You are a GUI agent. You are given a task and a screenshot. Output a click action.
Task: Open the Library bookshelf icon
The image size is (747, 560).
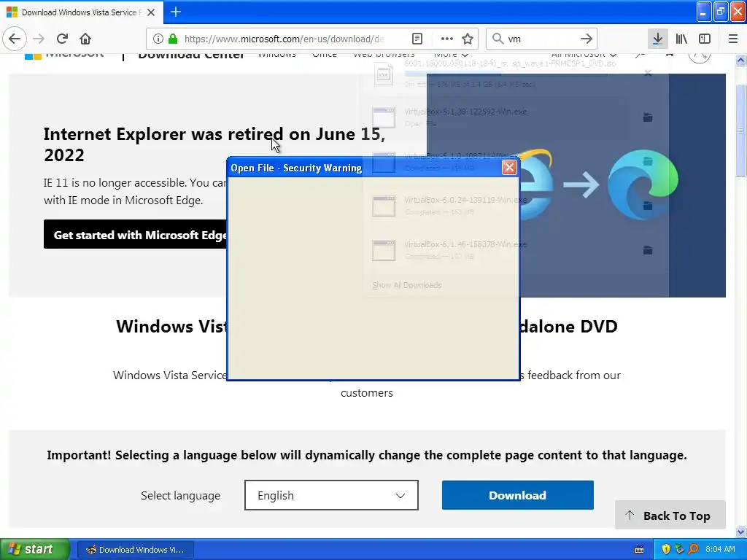pyautogui.click(x=681, y=39)
